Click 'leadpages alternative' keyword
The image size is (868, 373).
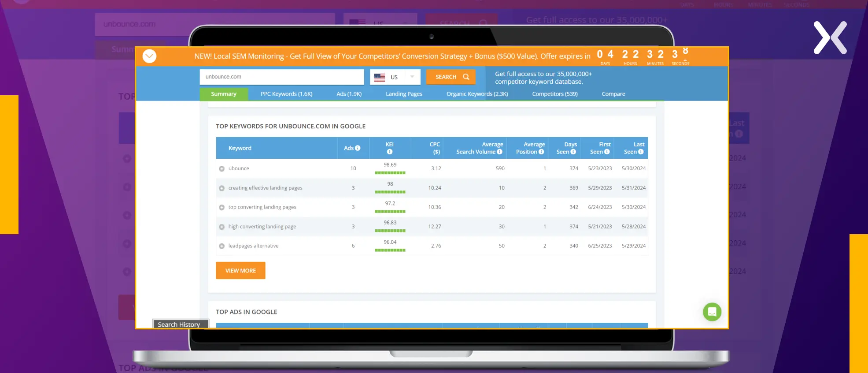[253, 246]
